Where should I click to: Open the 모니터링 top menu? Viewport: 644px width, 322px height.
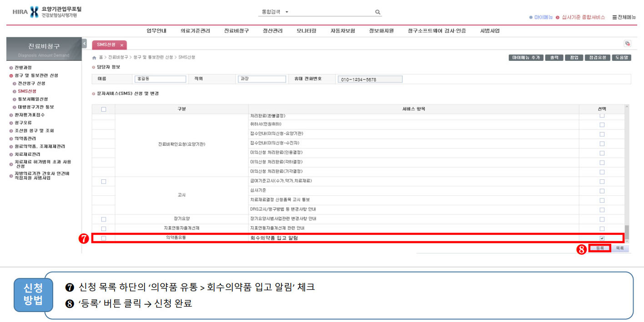pyautogui.click(x=307, y=31)
